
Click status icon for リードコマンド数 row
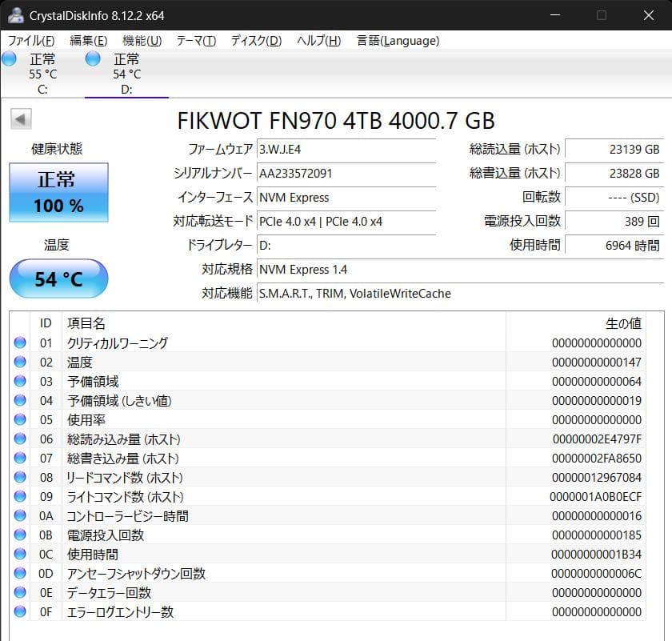pyautogui.click(x=20, y=477)
